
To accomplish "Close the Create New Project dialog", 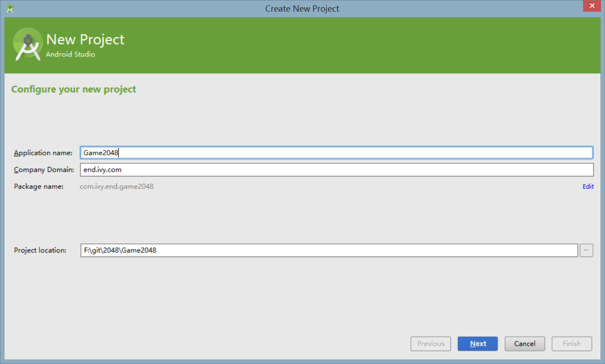I will click(593, 5).
